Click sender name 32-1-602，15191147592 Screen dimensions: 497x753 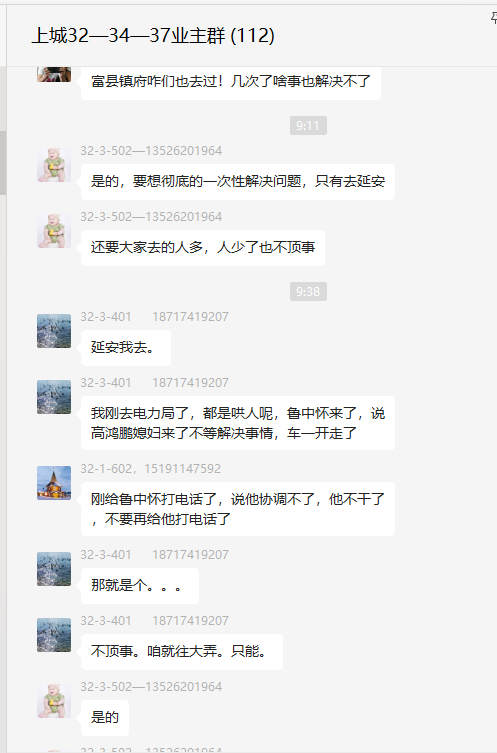click(x=150, y=469)
